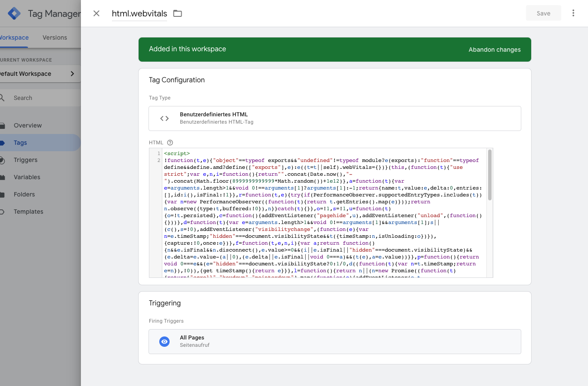Switch to the Workspace tab

point(14,37)
